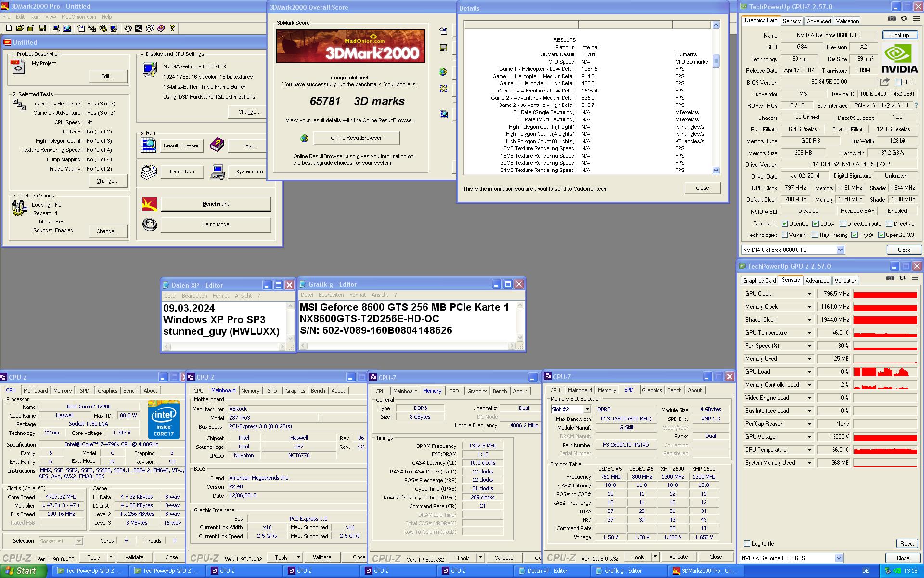Click Bus Interface question mark in GPU-Z

click(x=916, y=105)
